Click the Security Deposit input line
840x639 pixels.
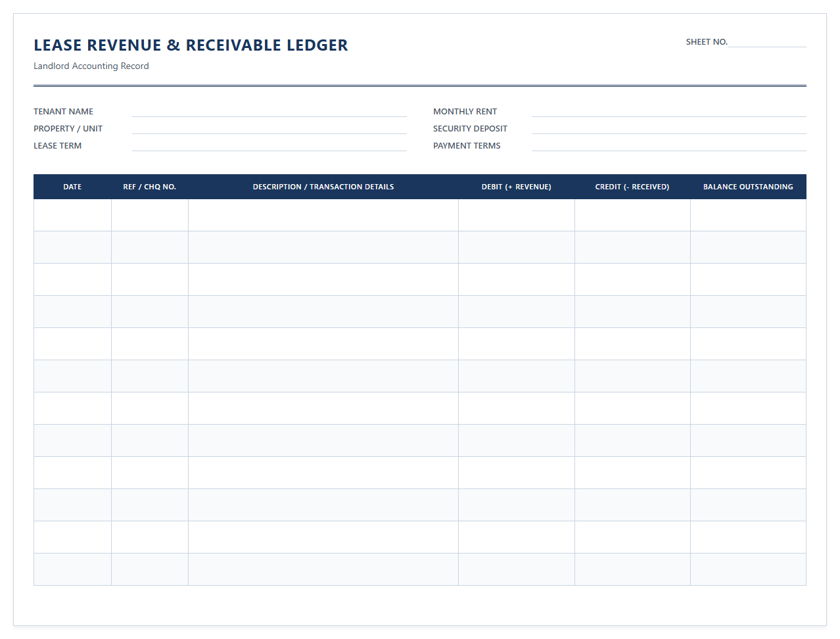point(669,128)
